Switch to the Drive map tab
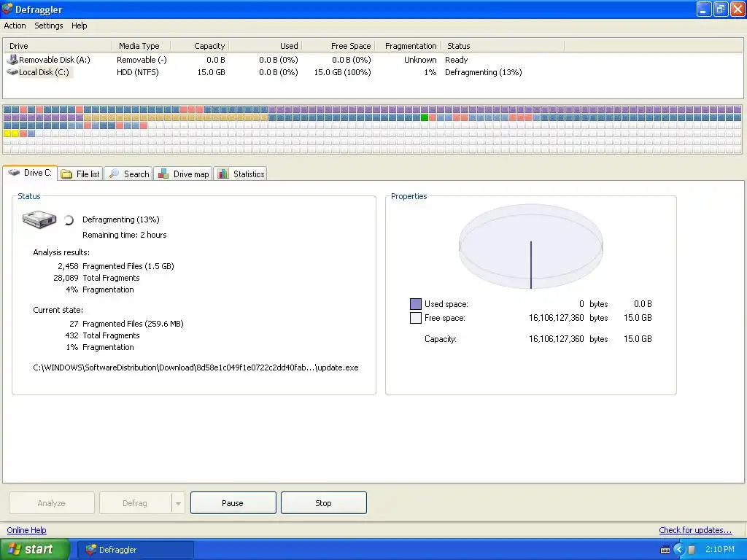The image size is (747, 560). click(x=183, y=174)
